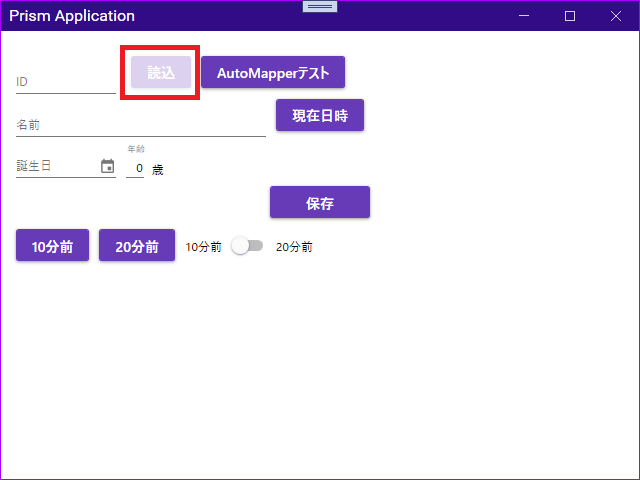Toggle the 10分前/20分前 switch

[247, 246]
